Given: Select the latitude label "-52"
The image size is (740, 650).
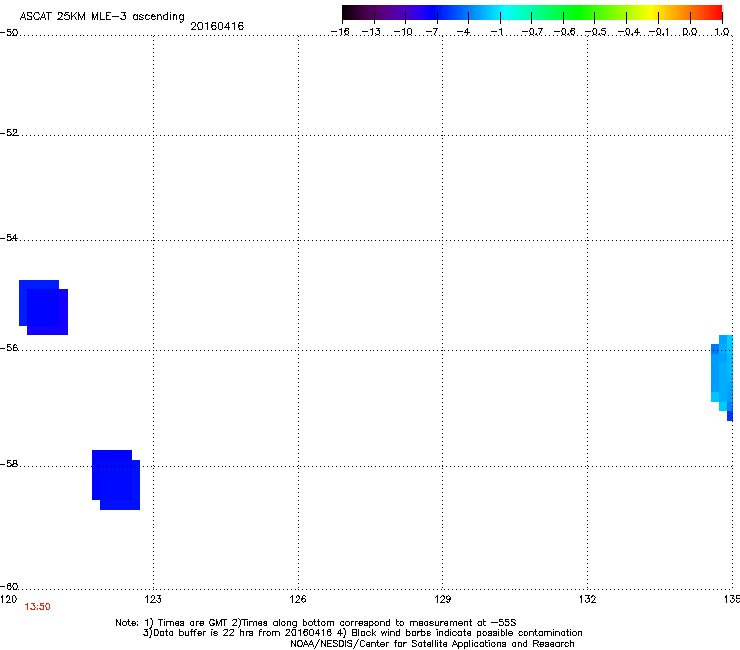Looking at the screenshot, I should pyautogui.click(x=9, y=133).
